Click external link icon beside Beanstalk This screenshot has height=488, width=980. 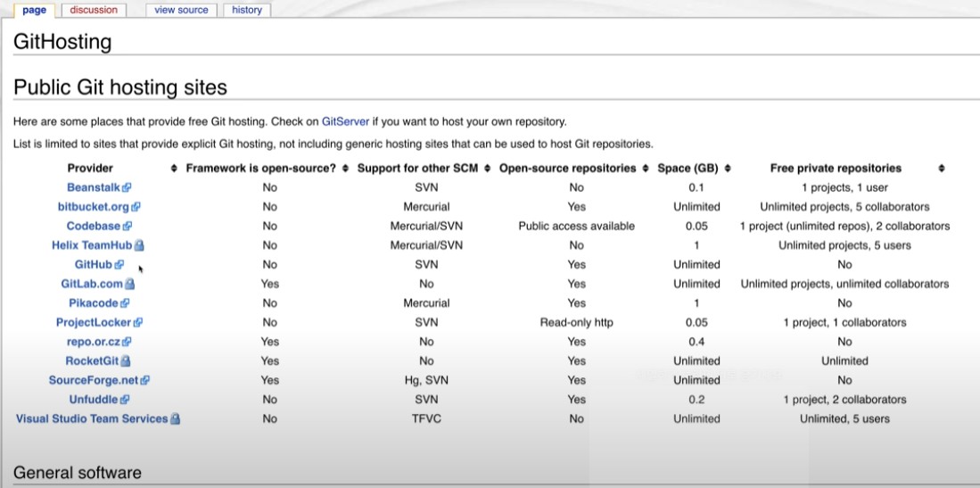[x=127, y=187]
